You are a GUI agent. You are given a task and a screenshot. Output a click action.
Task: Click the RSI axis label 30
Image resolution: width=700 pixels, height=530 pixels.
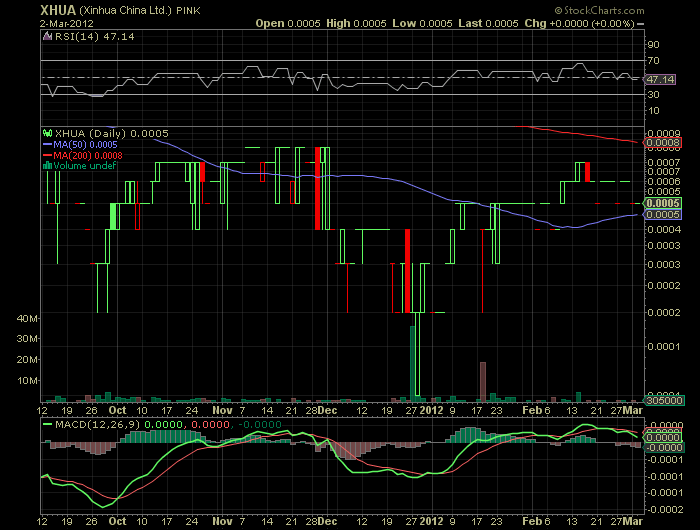653,94
